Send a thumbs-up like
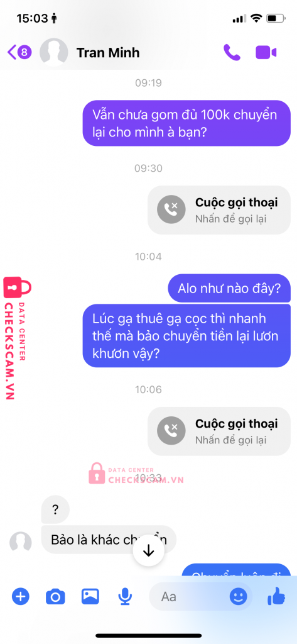This screenshot has height=644, width=297. [x=276, y=596]
